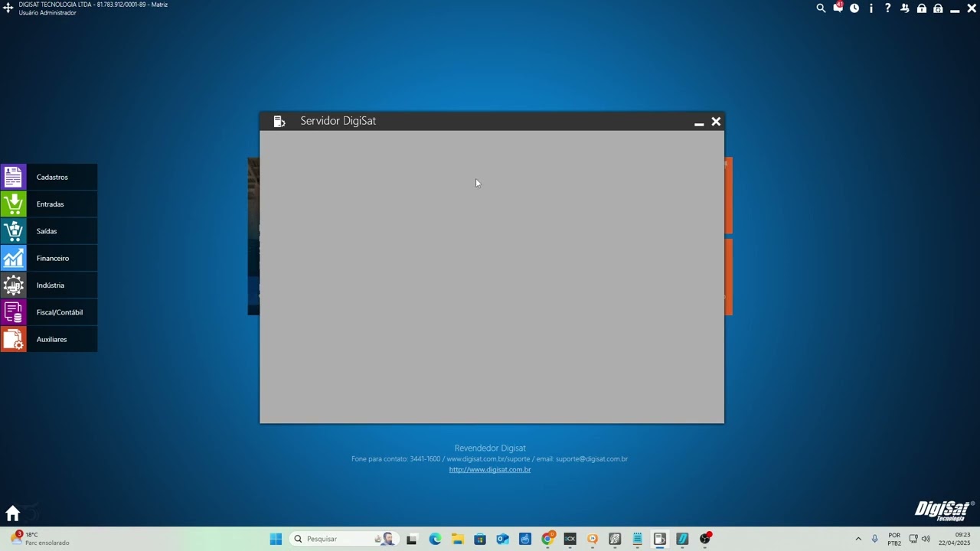
Task: Open the Windows Start menu
Action: point(276,539)
